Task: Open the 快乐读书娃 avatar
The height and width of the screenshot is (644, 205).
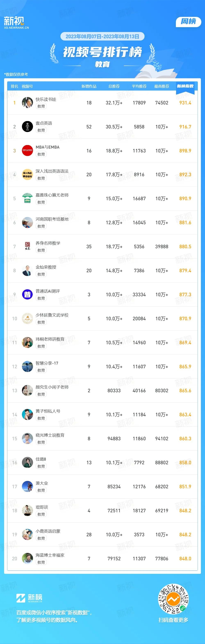Action: [x=27, y=103]
